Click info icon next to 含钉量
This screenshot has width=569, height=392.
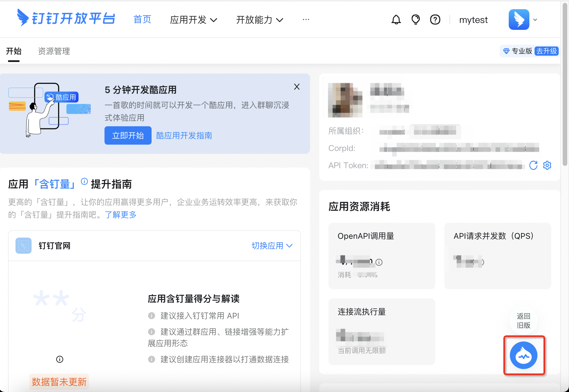[84, 181]
